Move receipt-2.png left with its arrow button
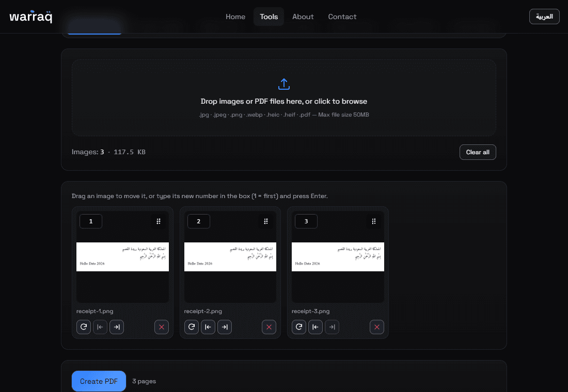Viewport: 568px width, 392px height. [208, 327]
